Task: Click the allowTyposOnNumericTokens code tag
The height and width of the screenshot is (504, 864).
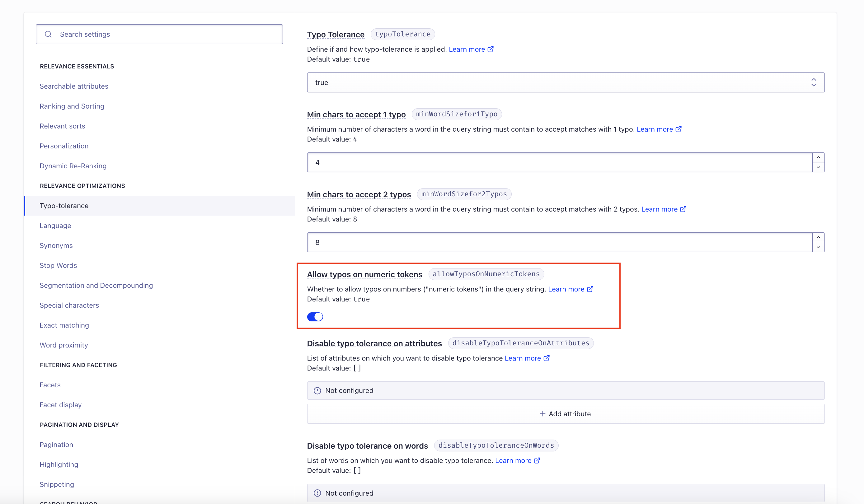Action: 486,274
